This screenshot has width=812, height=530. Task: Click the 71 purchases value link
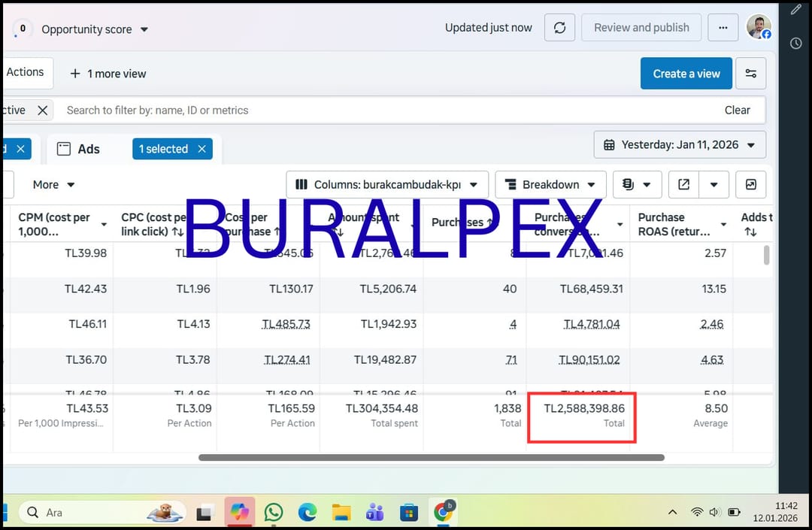coord(511,359)
